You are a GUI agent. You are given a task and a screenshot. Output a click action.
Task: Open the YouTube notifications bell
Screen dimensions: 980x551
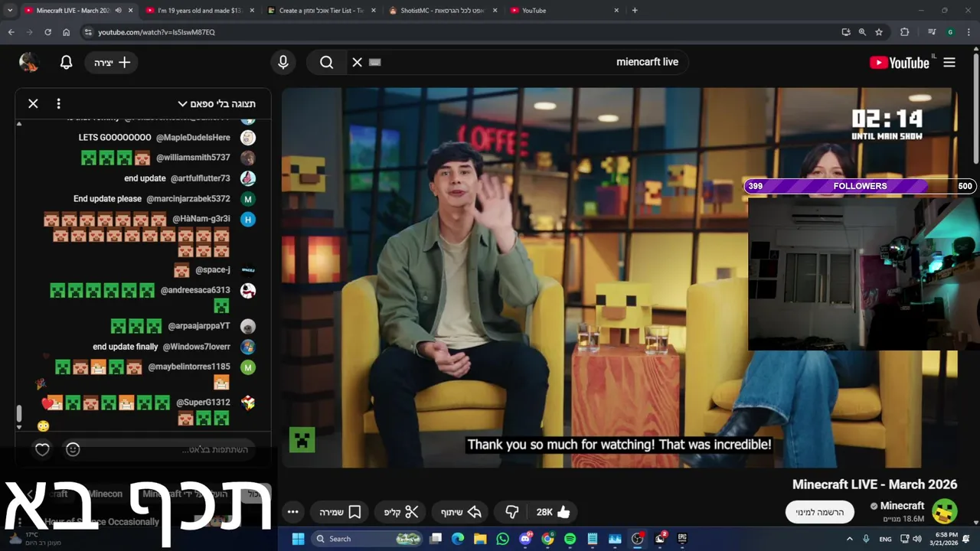click(x=67, y=63)
